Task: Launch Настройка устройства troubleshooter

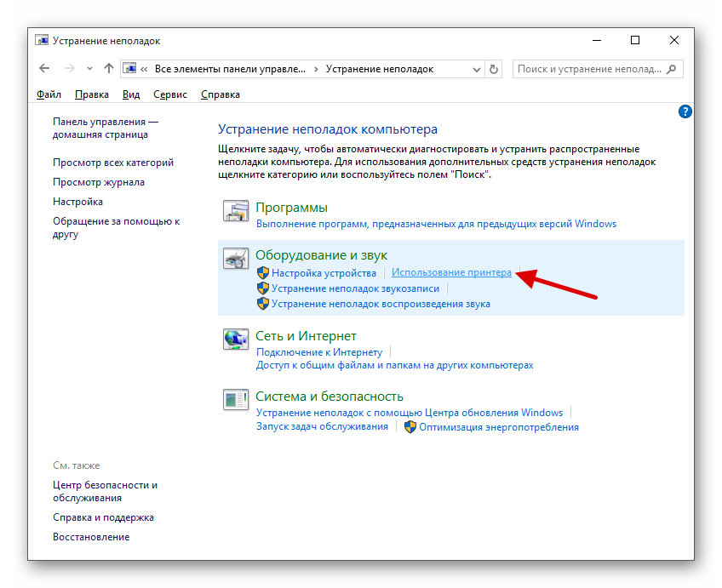Action: [x=324, y=273]
